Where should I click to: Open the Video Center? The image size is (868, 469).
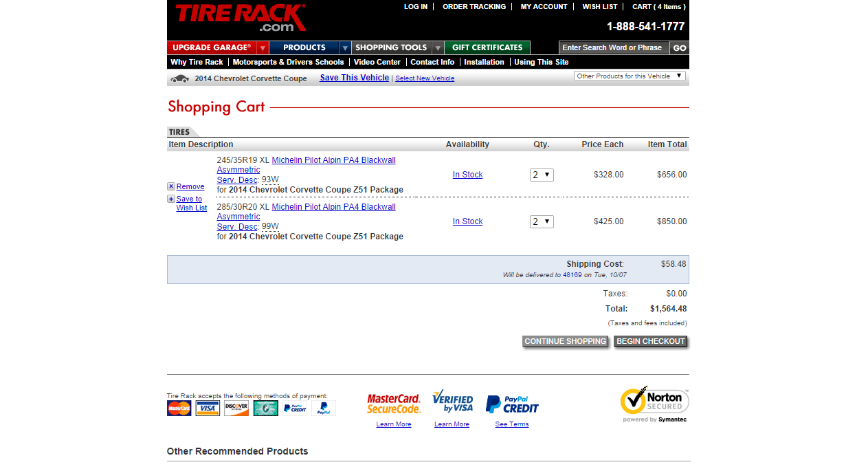click(x=377, y=62)
